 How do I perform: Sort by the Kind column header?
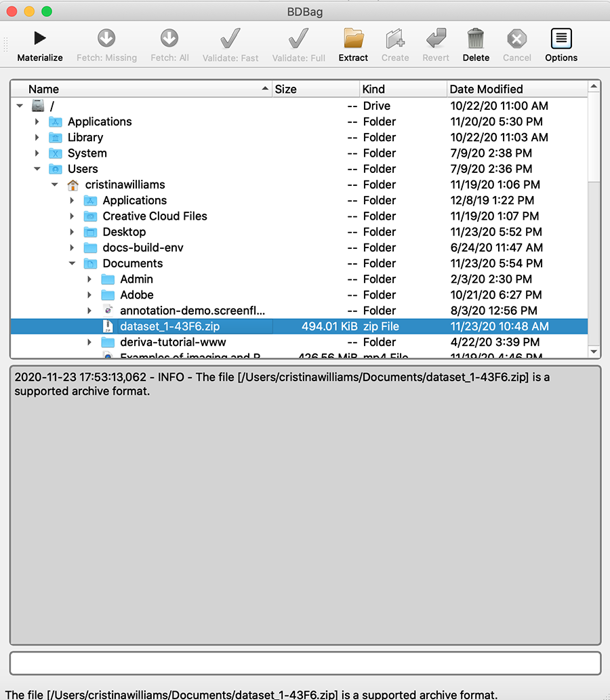point(403,90)
